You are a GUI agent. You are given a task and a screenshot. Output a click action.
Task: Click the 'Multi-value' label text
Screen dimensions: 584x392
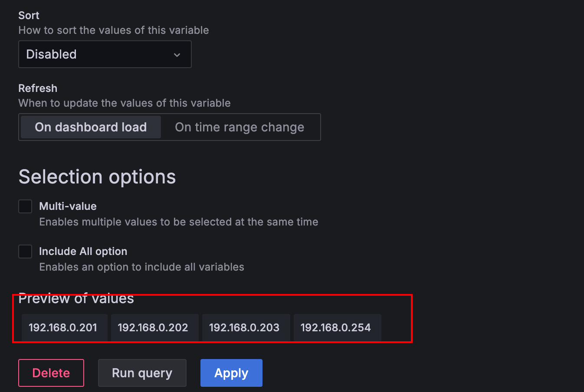68,206
